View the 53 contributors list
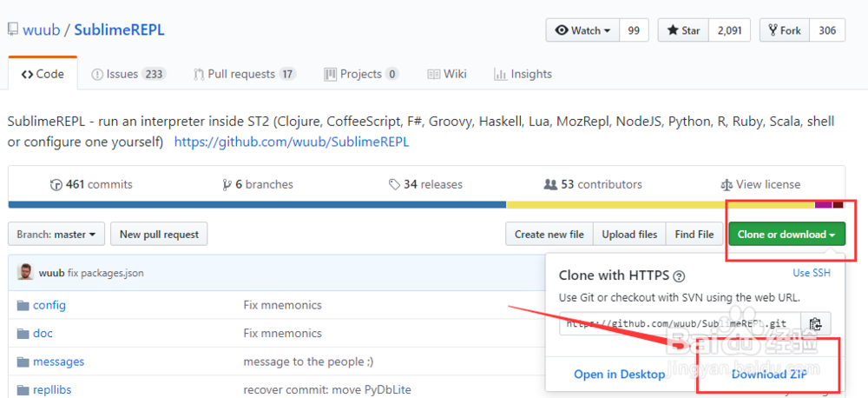This screenshot has width=868, height=398. 593,184
